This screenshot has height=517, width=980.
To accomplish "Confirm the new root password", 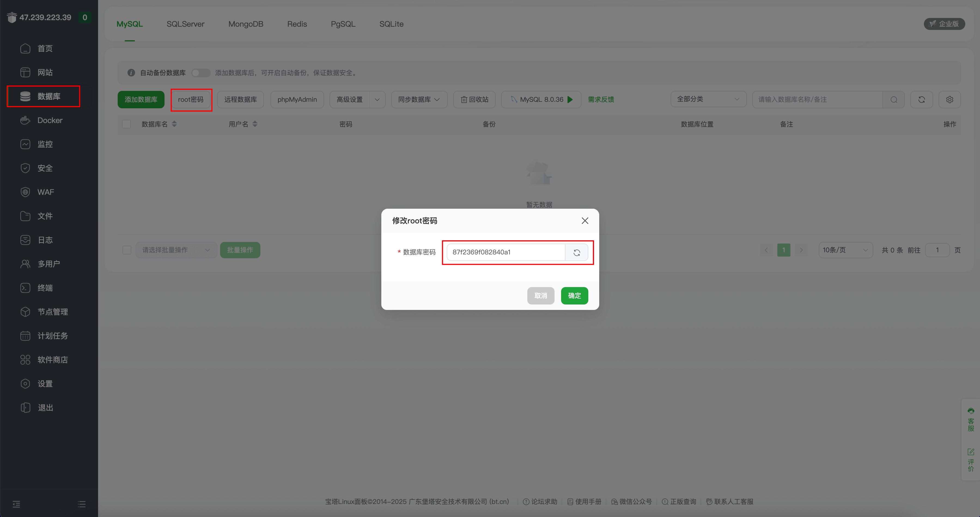I will [x=574, y=296].
